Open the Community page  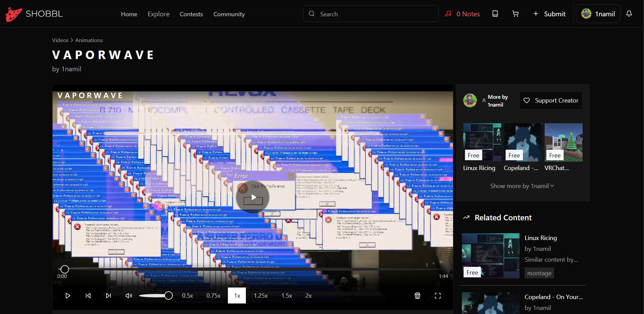click(229, 14)
